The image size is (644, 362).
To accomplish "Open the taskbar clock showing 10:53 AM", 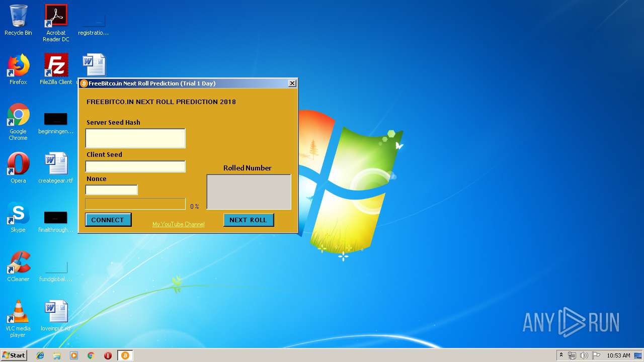I will (x=618, y=355).
